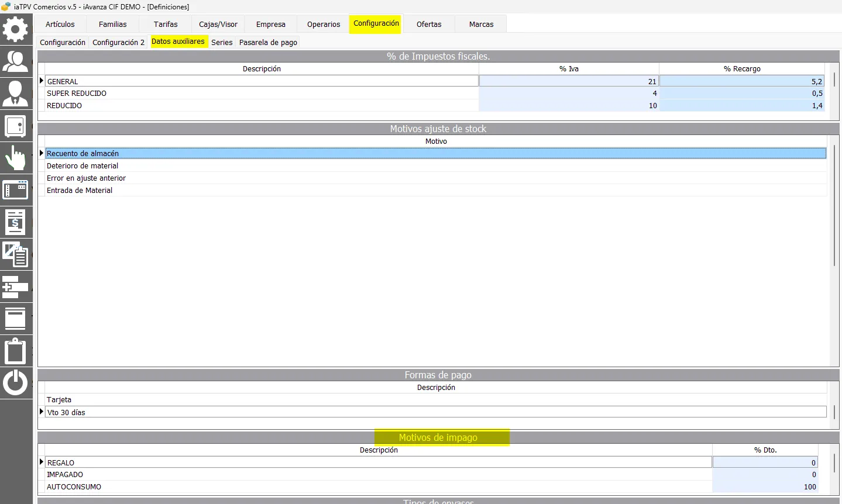
Task: Go to the Empresa tab
Action: pos(271,25)
